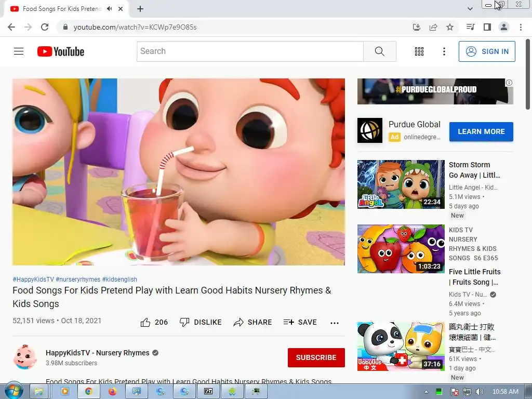This screenshot has width=532, height=399.
Task: Close the Food Songs tab
Action: (x=121, y=9)
